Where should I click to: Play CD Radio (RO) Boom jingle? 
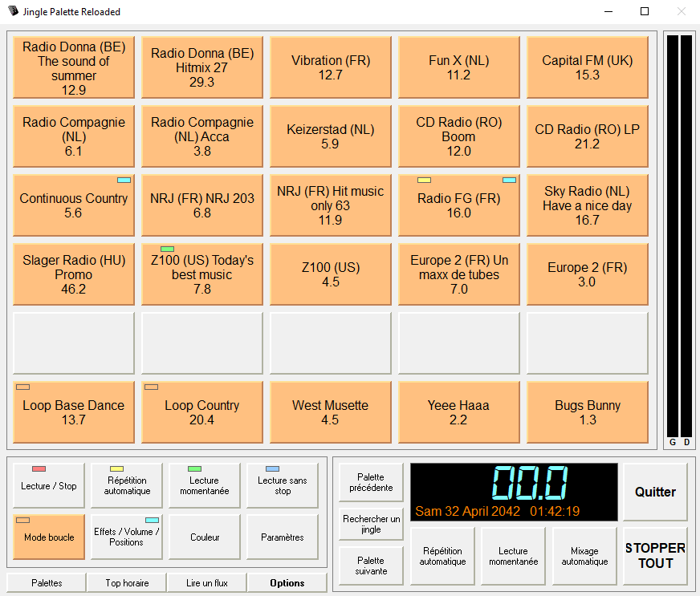[x=459, y=136]
